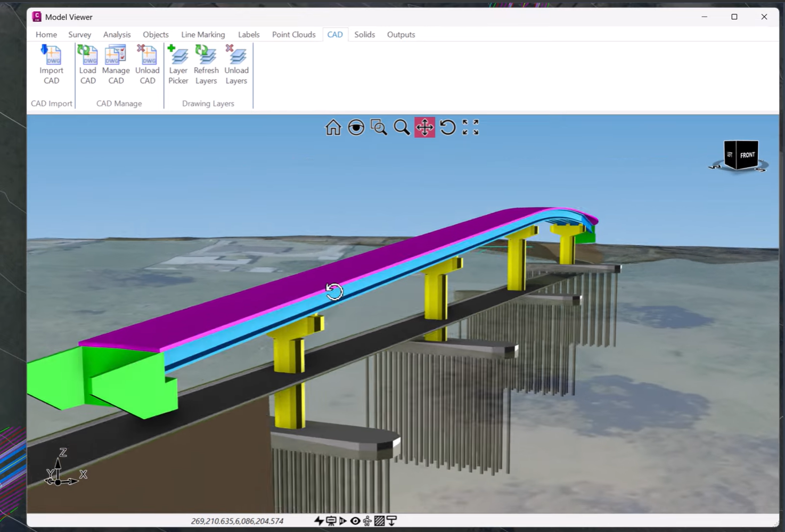Open the Manage CAD tool

pyautogui.click(x=116, y=64)
